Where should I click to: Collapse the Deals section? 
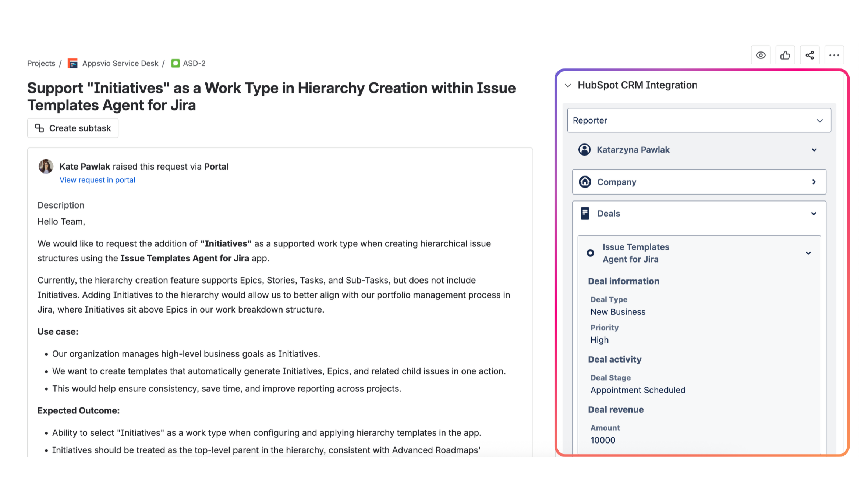tap(814, 213)
